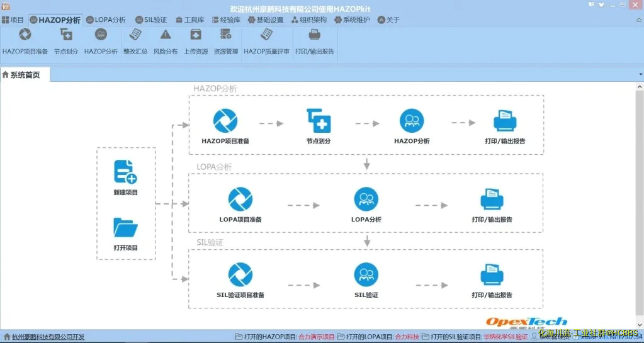Collapse the ribbon with the chevron arrow
The width and height of the screenshot is (644, 343).
[639, 20]
